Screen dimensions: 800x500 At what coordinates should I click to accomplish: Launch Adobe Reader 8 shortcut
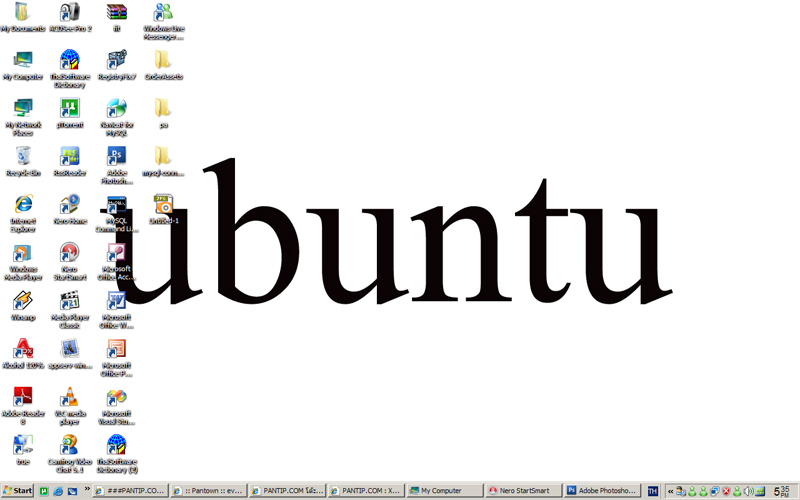22,406
